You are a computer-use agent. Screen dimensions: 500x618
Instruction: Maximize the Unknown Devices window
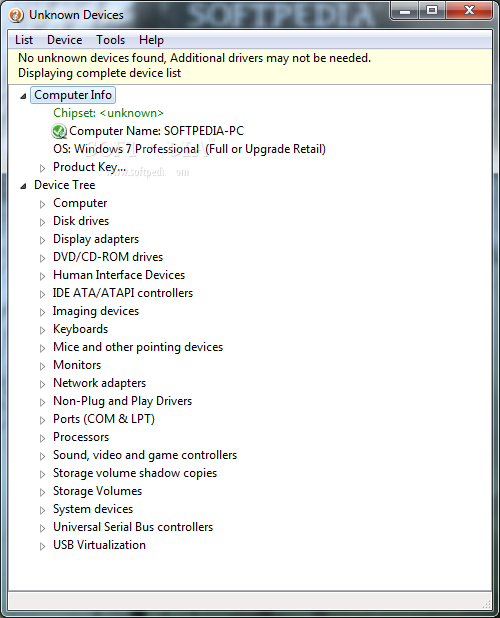click(x=432, y=11)
